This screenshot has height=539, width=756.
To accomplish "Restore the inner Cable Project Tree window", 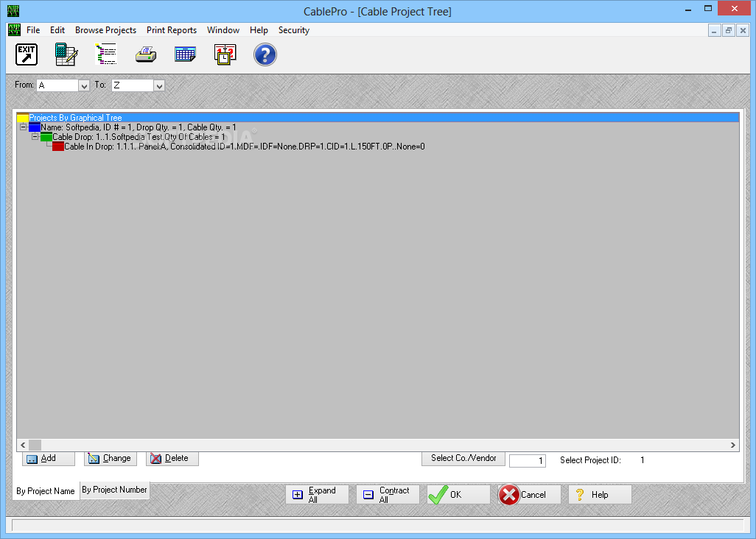I will (729, 30).
